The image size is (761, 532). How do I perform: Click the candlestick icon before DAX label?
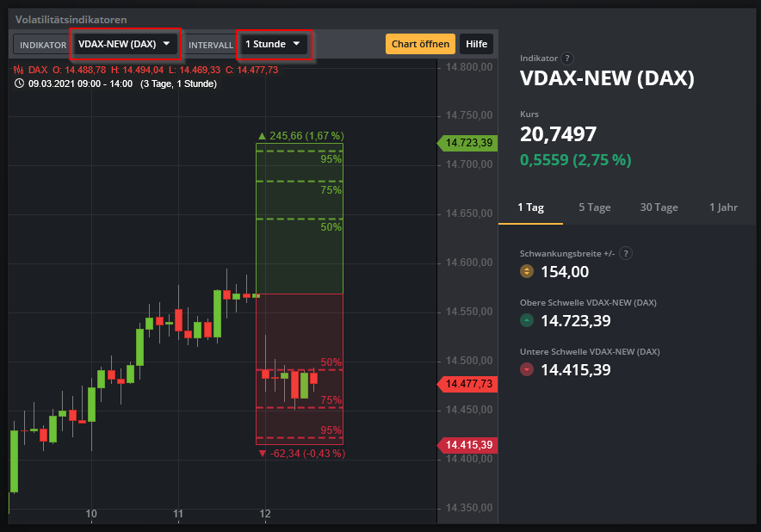(18, 70)
